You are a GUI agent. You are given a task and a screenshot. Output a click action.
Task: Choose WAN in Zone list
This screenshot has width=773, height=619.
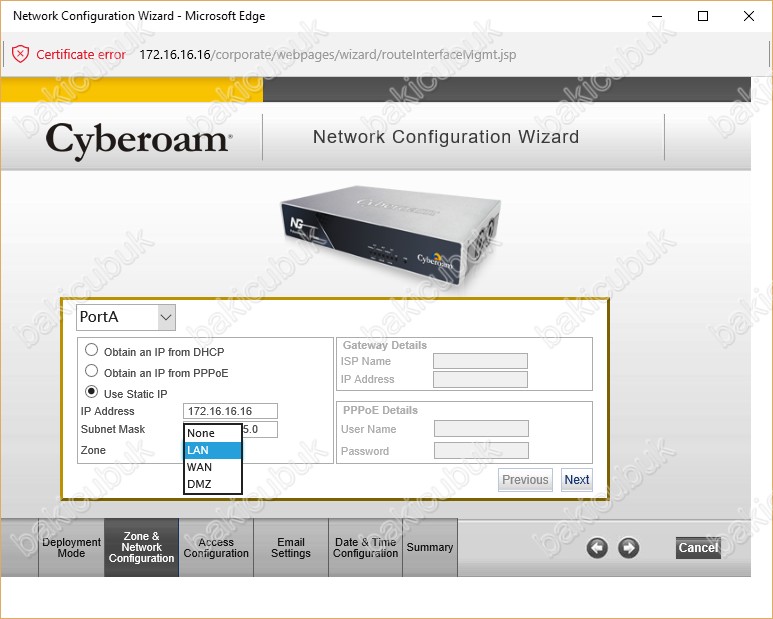212,467
